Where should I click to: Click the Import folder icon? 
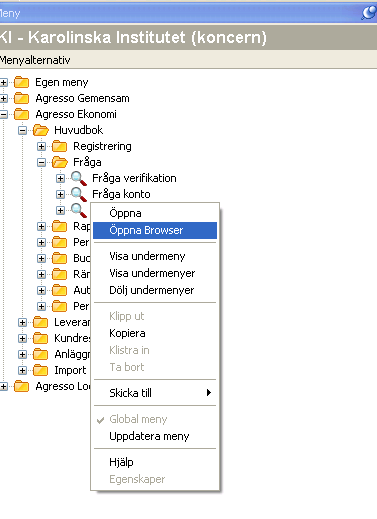click(x=41, y=370)
